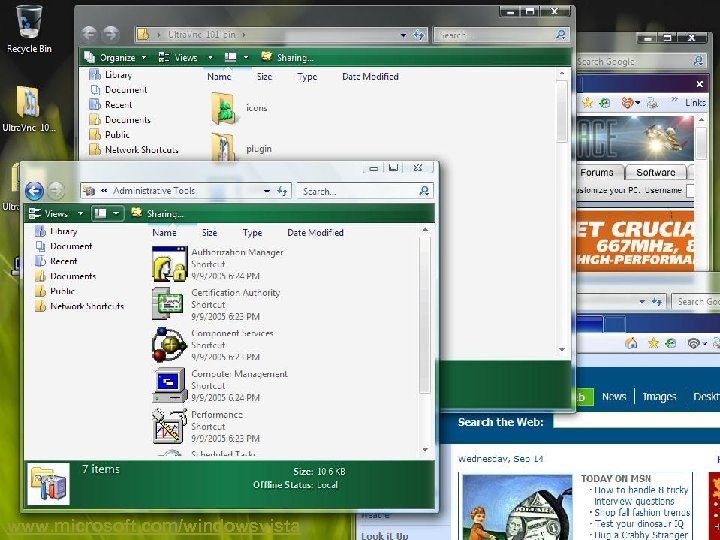
Task: Open Network Shortcuts in Ultravnc sidebar
Action: (134, 150)
